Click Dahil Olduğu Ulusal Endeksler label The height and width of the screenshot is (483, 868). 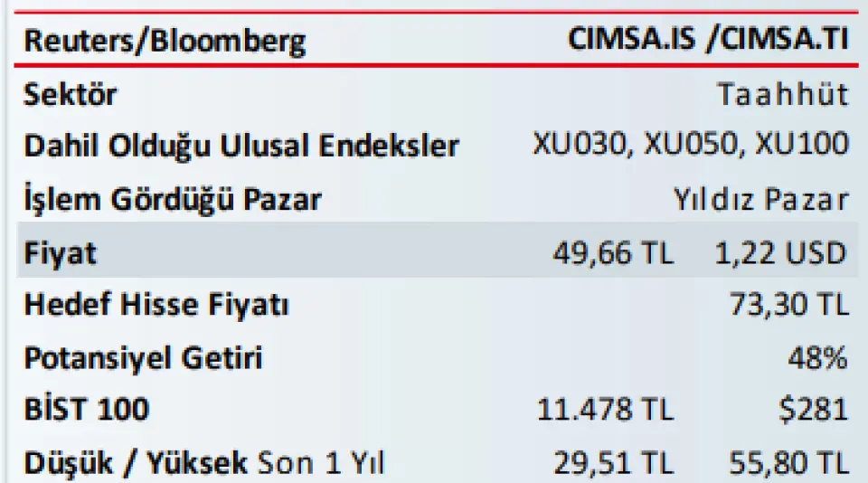[241, 147]
